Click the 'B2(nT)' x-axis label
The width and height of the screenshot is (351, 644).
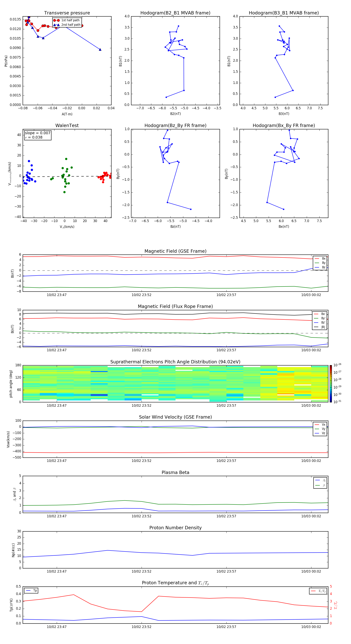pos(175,114)
